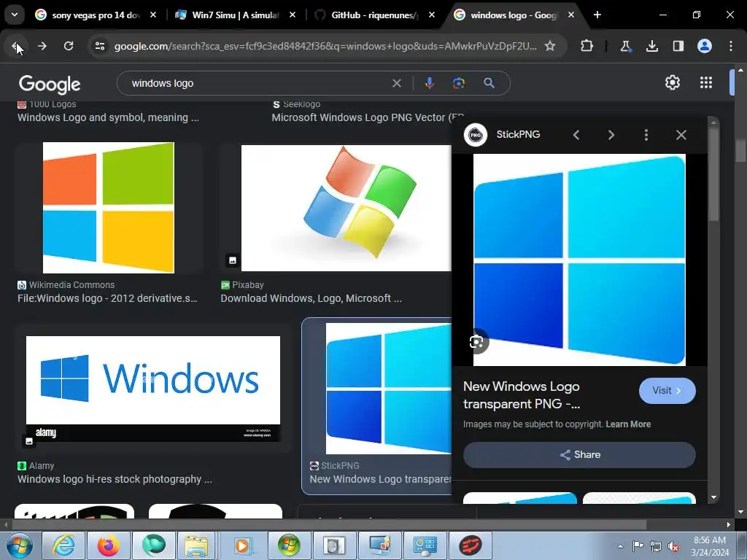
Task: Click the address bar URL
Action: (325, 46)
